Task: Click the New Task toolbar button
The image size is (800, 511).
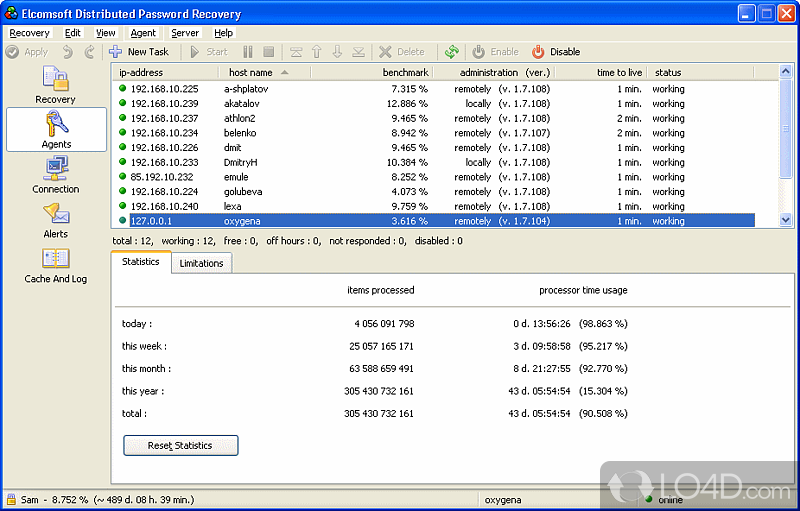Action: point(140,52)
